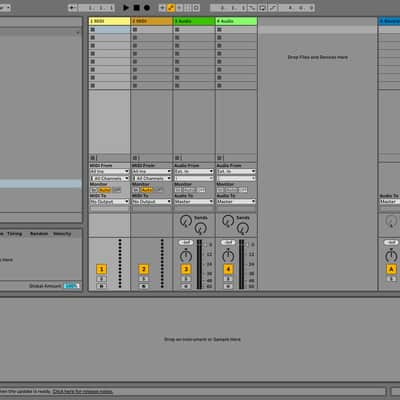Click the round Record button
This screenshot has height=400, width=400.
tap(147, 8)
